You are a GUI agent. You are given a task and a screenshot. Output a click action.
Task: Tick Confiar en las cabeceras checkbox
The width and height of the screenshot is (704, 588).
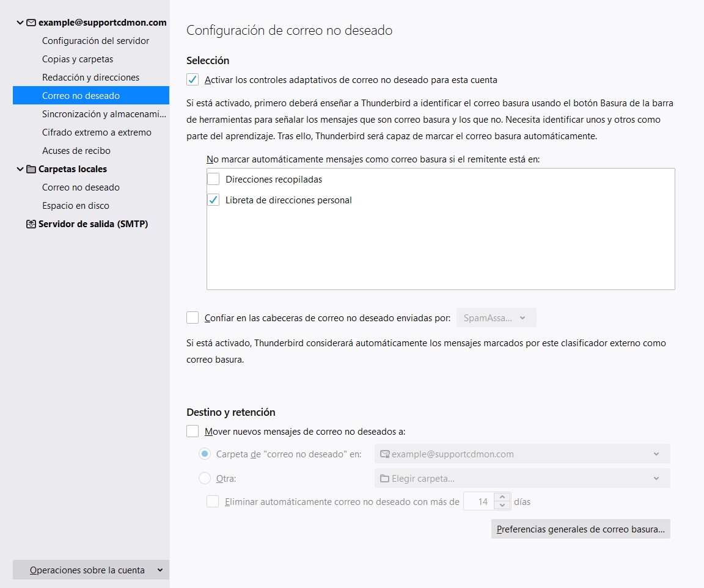pyautogui.click(x=193, y=318)
